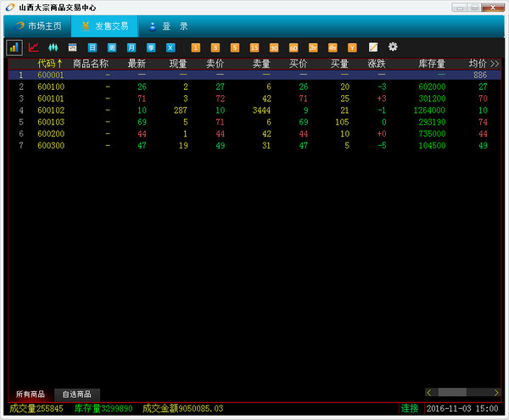Open settings gear icon in toolbar
Viewport: 509px width, 420px height.
tap(393, 47)
